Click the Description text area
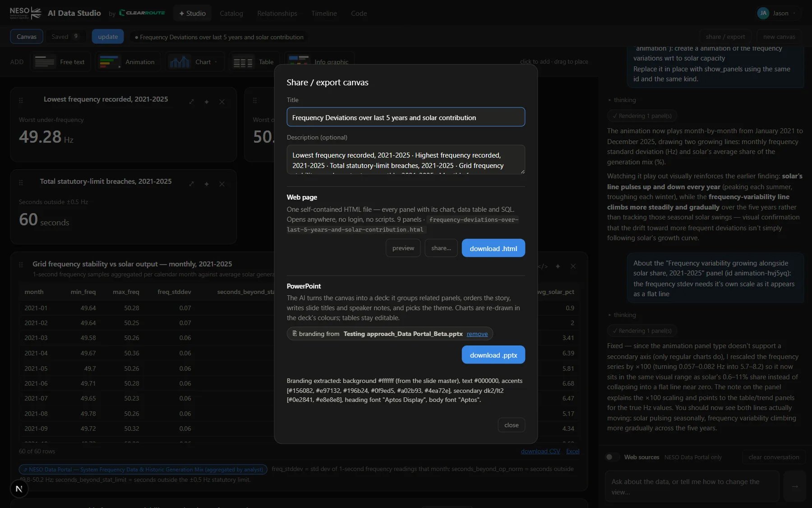Image resolution: width=812 pixels, height=508 pixels. 406,159
